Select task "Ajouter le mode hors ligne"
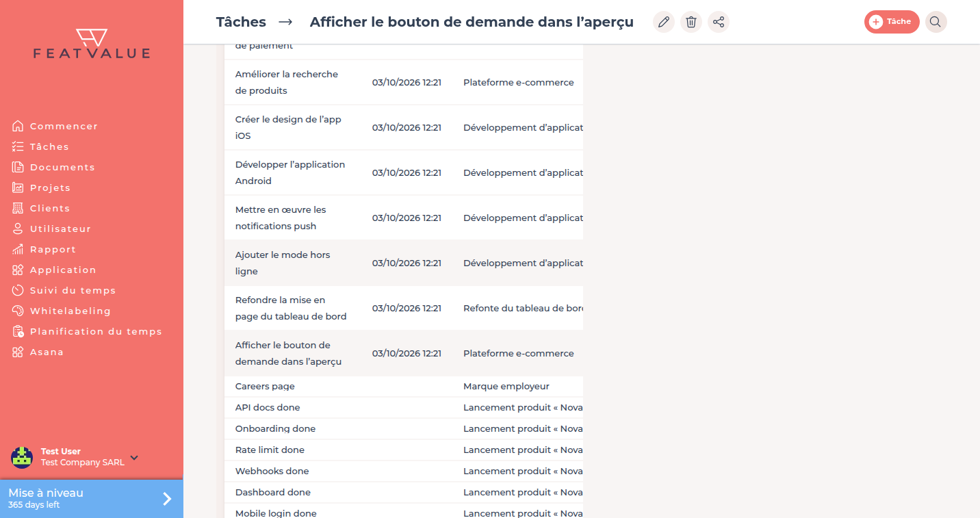Viewport: 980px width, 518px height. (x=404, y=263)
